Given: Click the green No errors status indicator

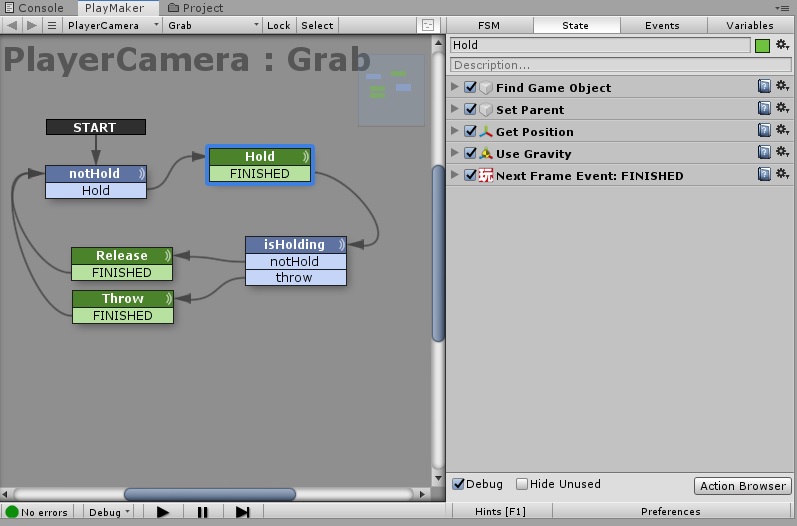Looking at the screenshot, I should [12, 512].
